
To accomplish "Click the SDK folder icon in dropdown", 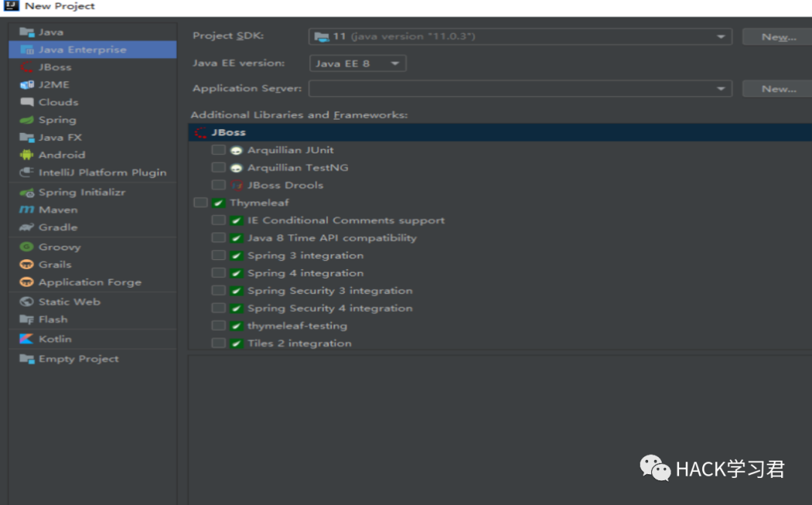I will pos(322,37).
